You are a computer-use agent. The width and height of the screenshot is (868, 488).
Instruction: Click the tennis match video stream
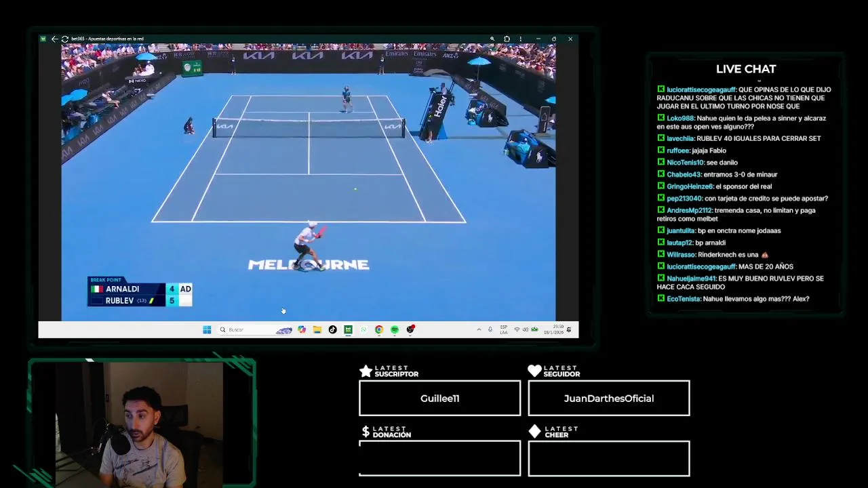(x=309, y=182)
